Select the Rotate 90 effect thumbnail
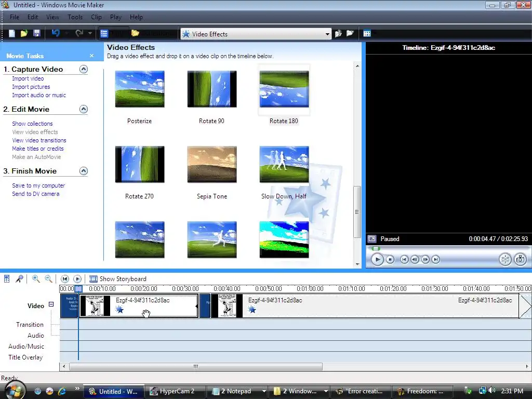The image size is (532, 399). pos(212,89)
